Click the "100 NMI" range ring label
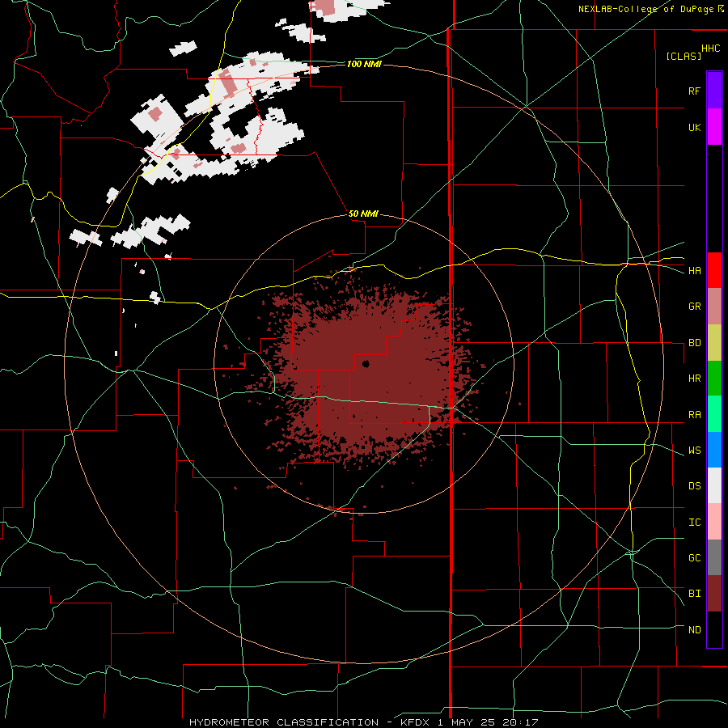Viewport: 728px width, 728px height. [x=364, y=64]
